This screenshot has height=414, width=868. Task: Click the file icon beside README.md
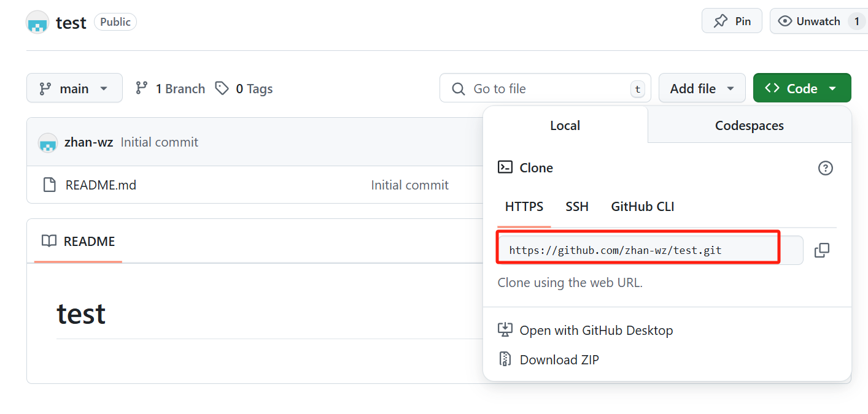(x=50, y=185)
